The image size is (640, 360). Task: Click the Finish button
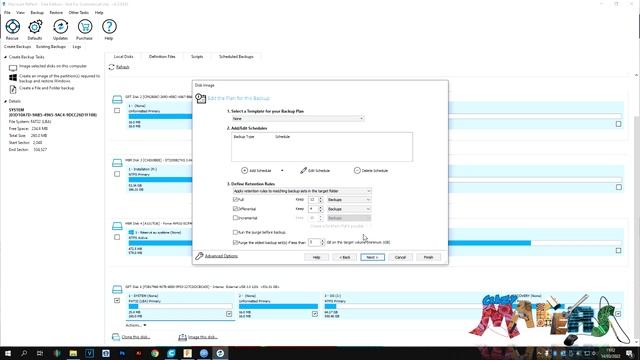(x=428, y=257)
